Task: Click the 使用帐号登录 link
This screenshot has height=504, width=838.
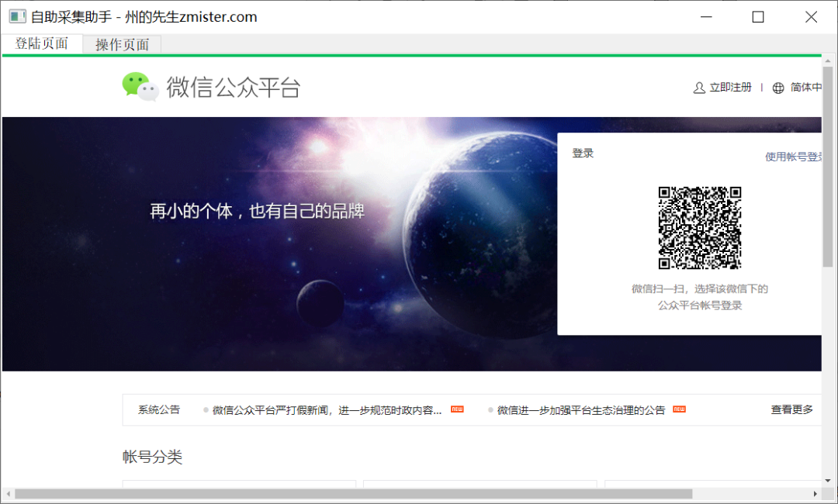Action: (x=794, y=157)
